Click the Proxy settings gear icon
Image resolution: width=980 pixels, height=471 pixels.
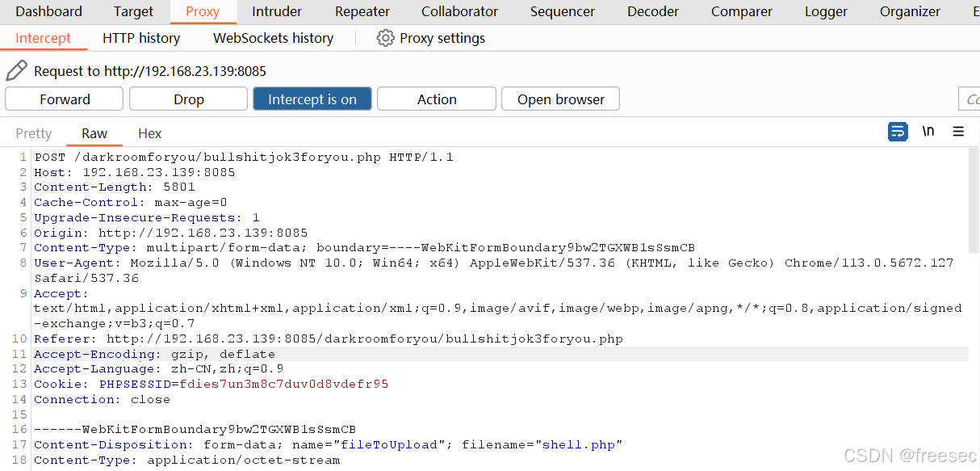pyautogui.click(x=386, y=38)
